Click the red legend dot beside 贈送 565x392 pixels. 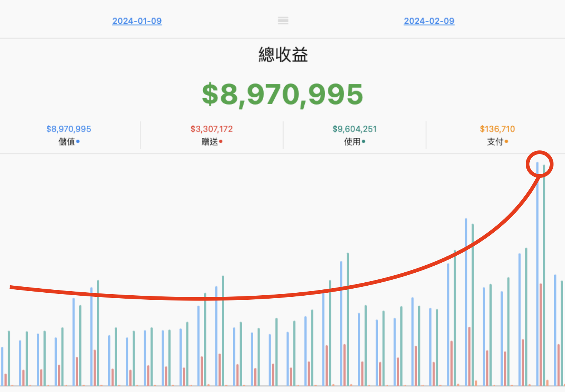221,141
